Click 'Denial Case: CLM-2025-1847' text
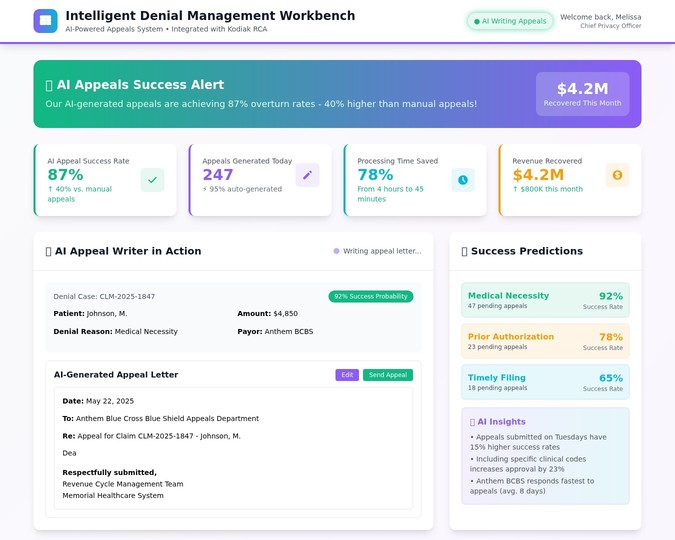 (x=104, y=296)
